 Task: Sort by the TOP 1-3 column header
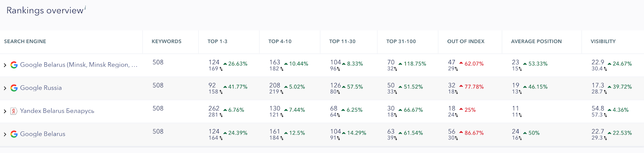tap(217, 41)
